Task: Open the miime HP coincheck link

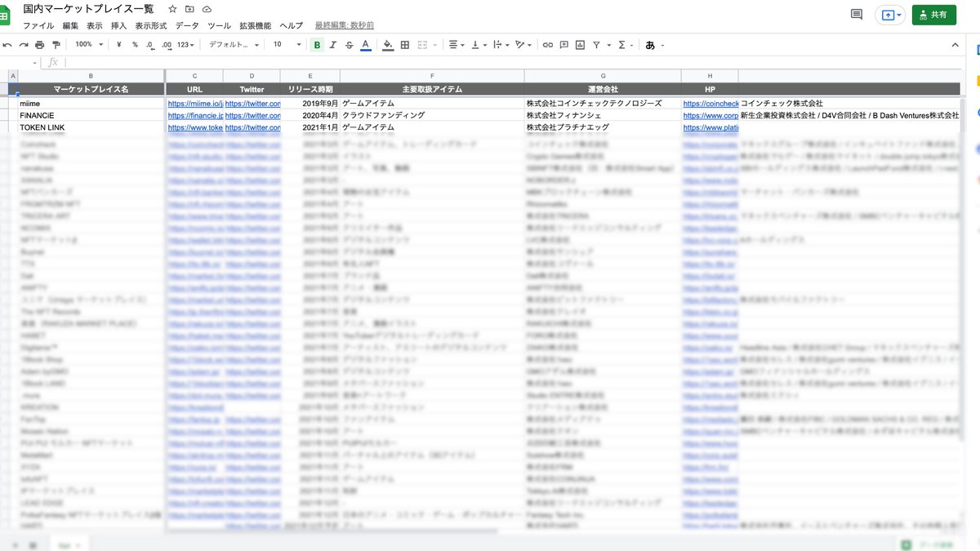Action: [710, 104]
